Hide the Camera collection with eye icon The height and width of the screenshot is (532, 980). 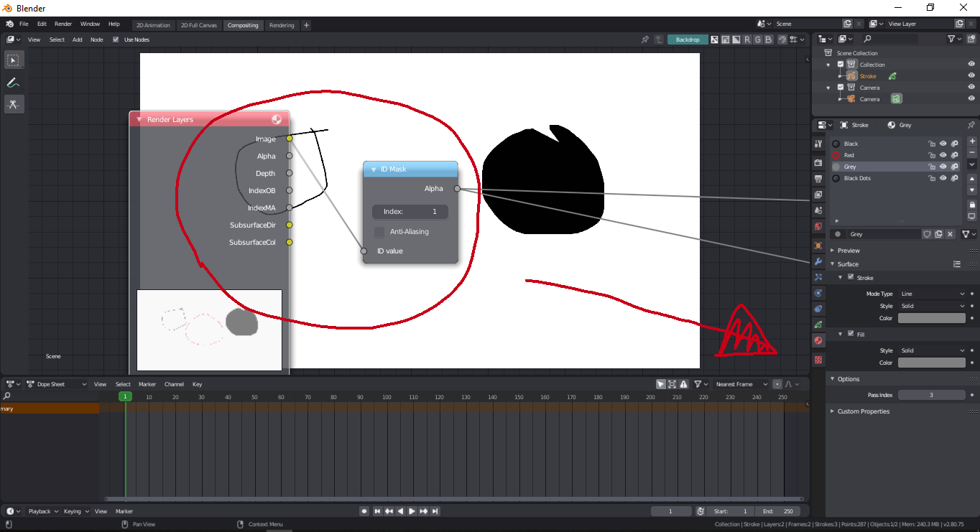(971, 88)
